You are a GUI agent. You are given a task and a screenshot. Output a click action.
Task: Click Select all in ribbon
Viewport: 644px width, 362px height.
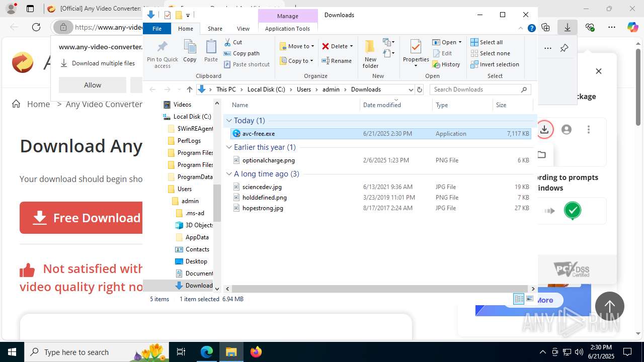click(487, 42)
